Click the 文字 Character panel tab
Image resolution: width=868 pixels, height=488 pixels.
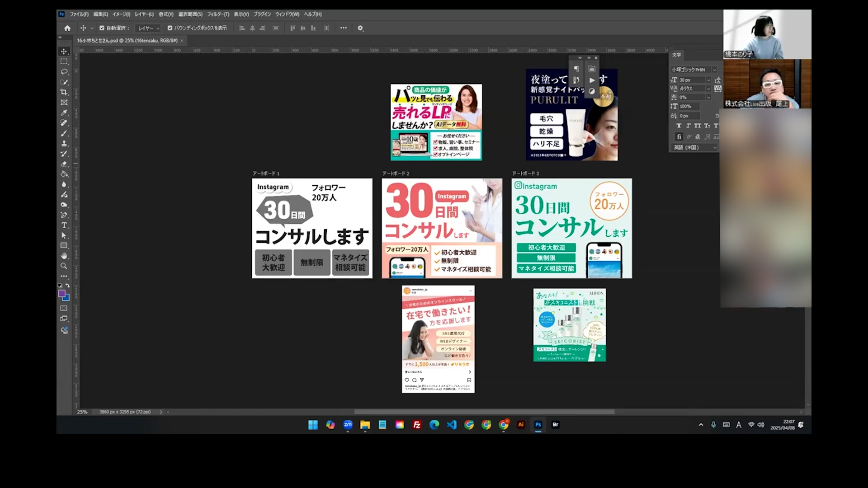(x=676, y=55)
